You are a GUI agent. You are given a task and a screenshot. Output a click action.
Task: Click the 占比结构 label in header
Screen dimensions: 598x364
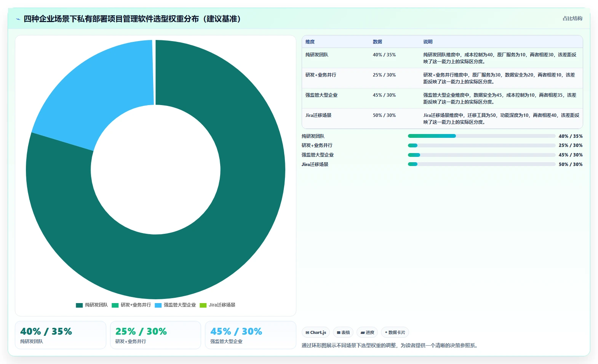click(572, 18)
